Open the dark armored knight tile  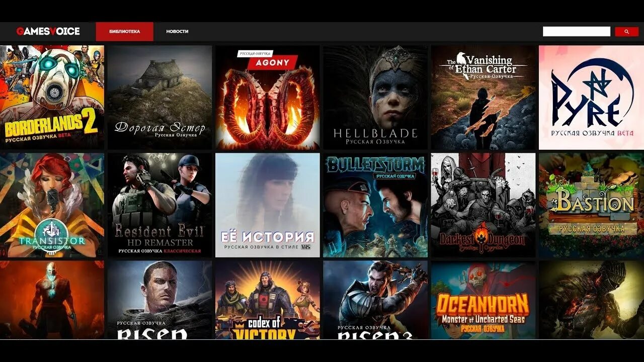(591, 300)
